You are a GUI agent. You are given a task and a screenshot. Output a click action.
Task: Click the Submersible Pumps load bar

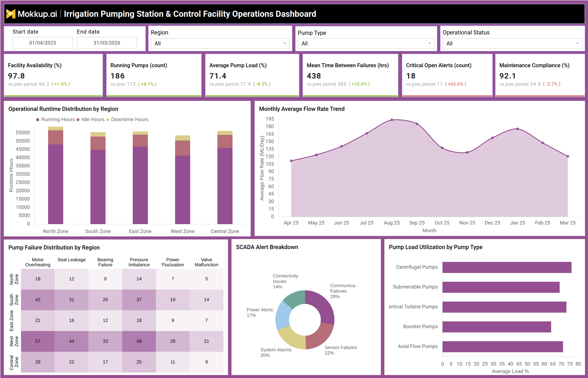(x=501, y=287)
